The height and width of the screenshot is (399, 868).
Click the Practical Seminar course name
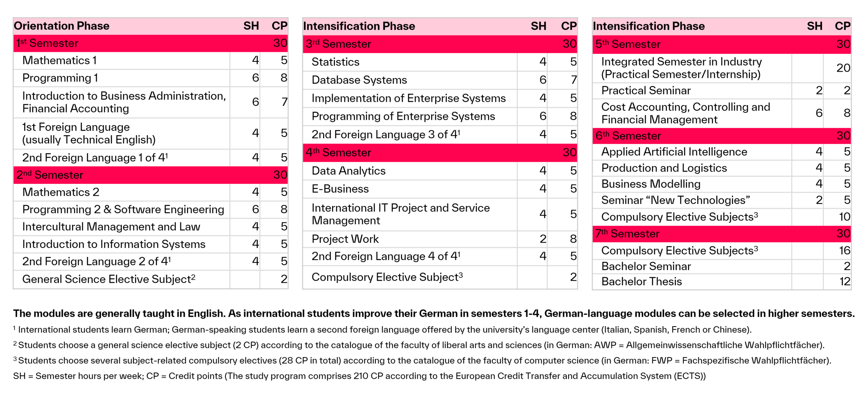click(x=646, y=91)
